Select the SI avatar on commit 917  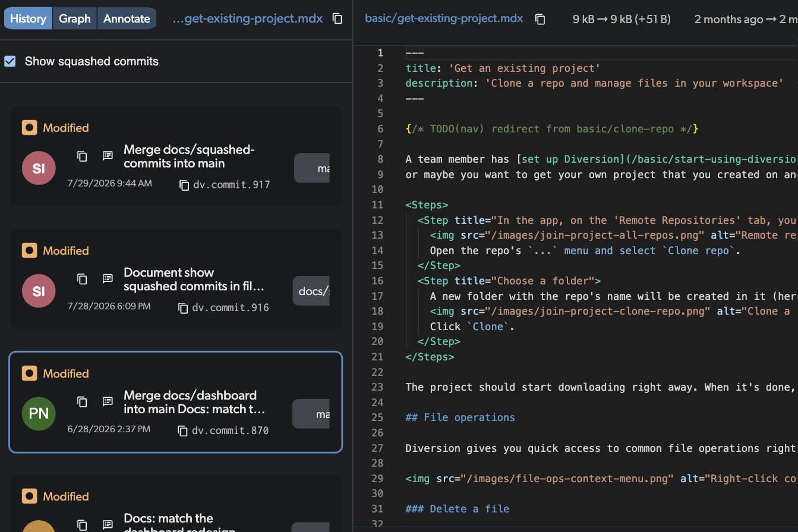(x=39, y=168)
